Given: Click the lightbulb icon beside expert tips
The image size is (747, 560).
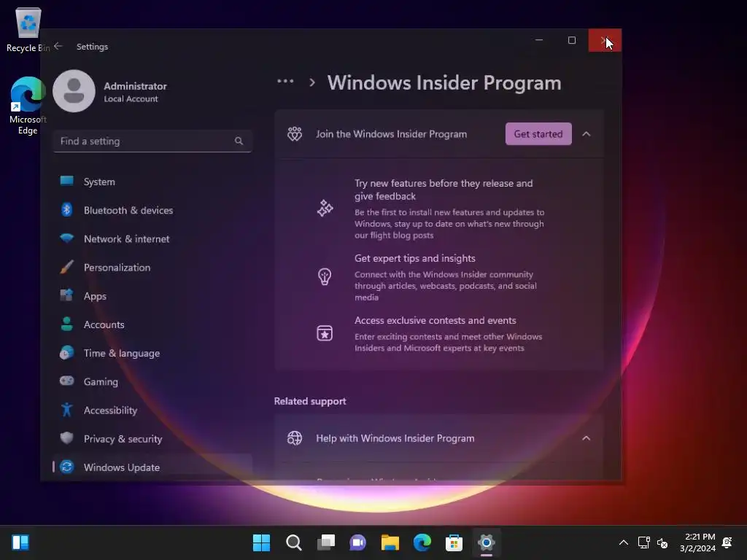Looking at the screenshot, I should click(325, 276).
